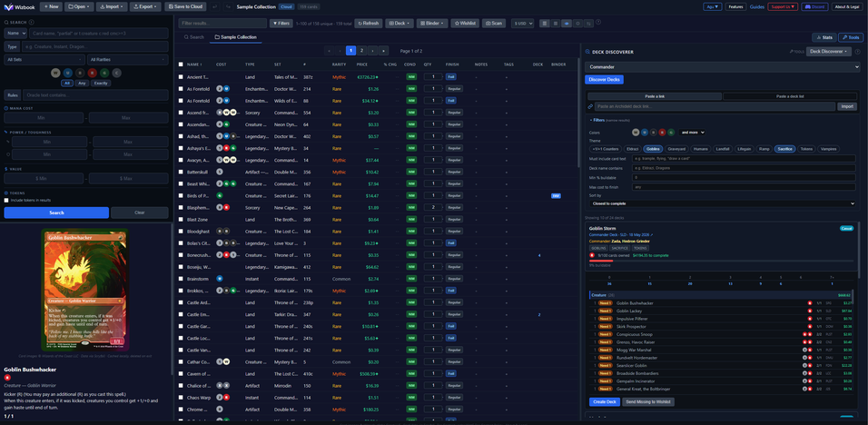Open the Export menu

(x=145, y=6)
